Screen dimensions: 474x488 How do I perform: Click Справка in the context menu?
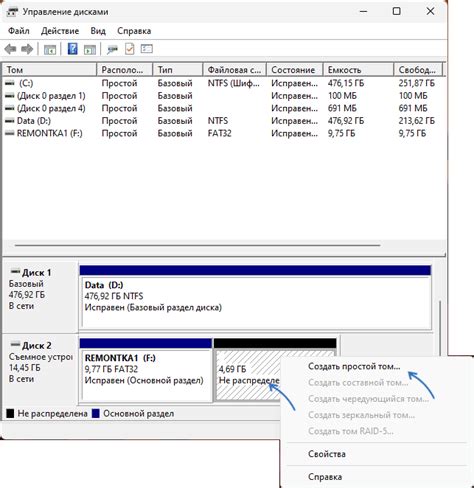[x=325, y=477]
